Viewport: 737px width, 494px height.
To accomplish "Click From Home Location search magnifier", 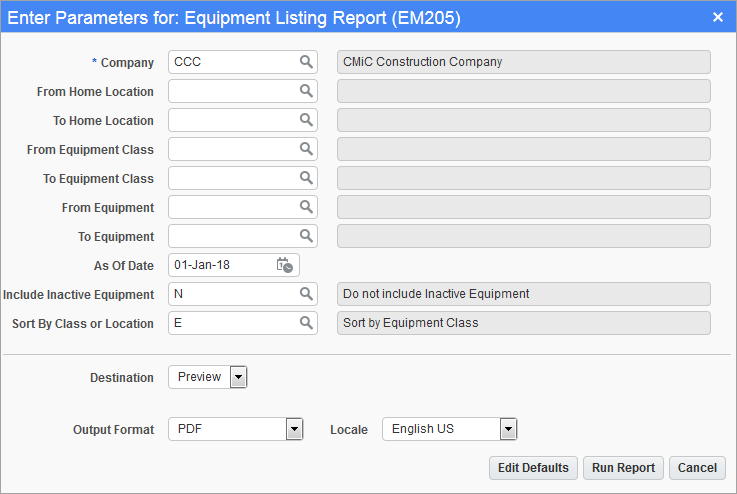I will (x=306, y=91).
